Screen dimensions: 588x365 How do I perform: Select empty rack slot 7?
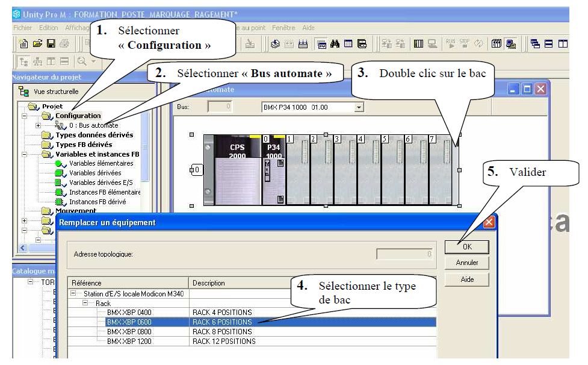(440, 170)
